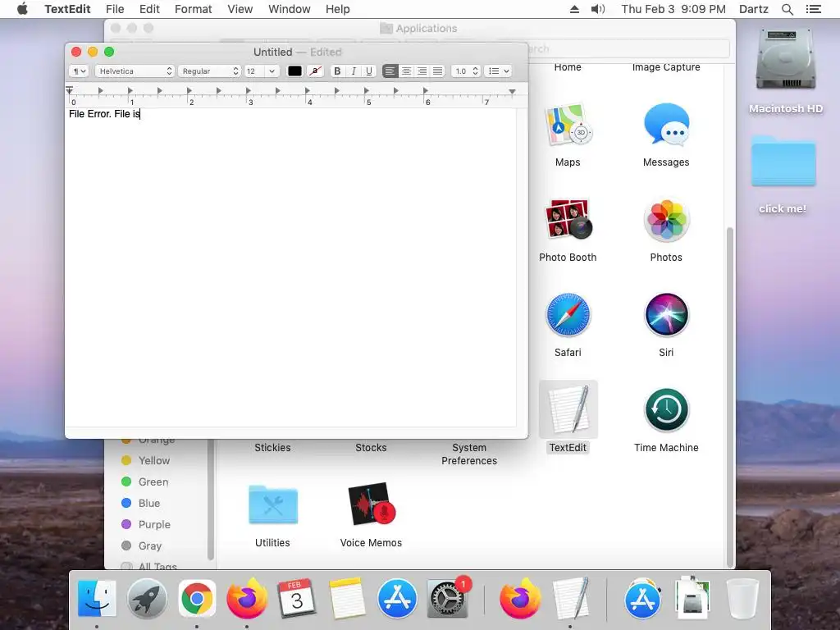
Task: Open the Format menu
Action: (194, 9)
